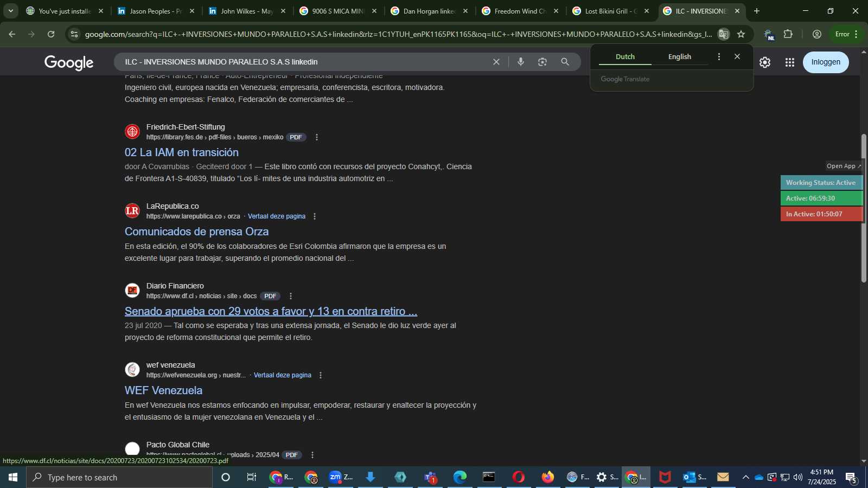Viewport: 868px width, 488px height.
Task: Open the taskbar clock showing 4:51 PM
Action: [821, 477]
